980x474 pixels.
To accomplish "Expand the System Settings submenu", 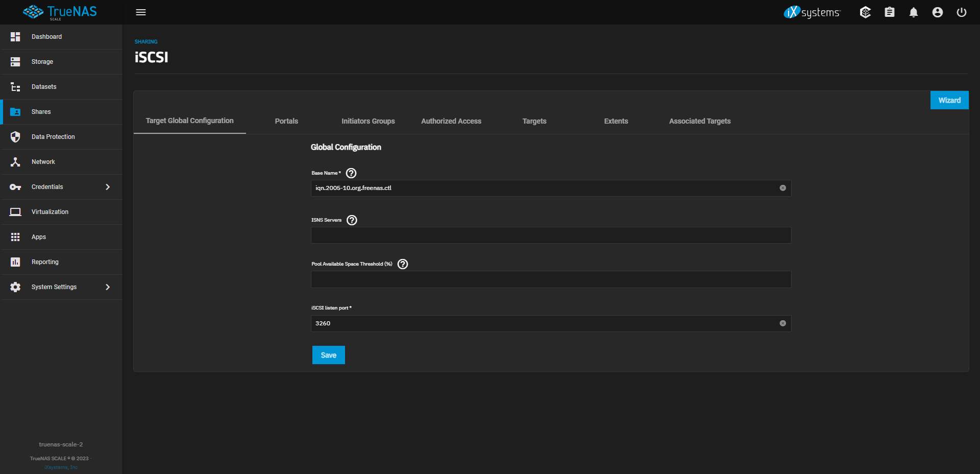I will [x=107, y=287].
